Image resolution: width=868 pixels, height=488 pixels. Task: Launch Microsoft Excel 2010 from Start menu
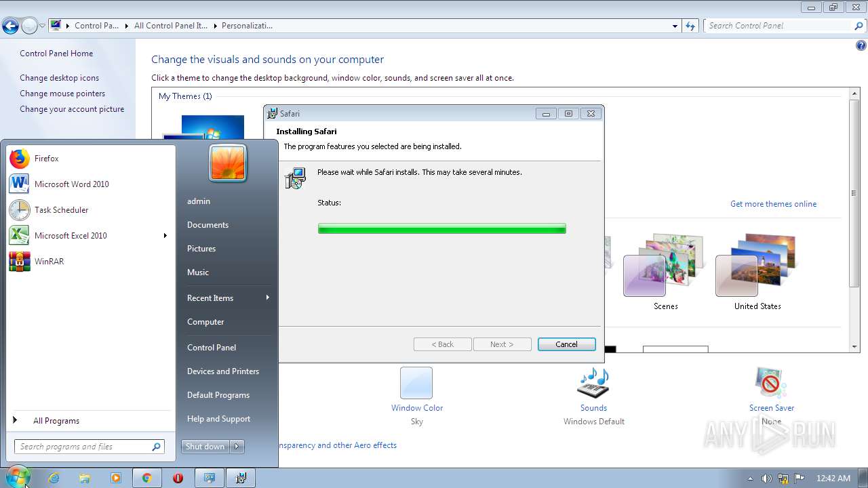pyautogui.click(x=90, y=236)
